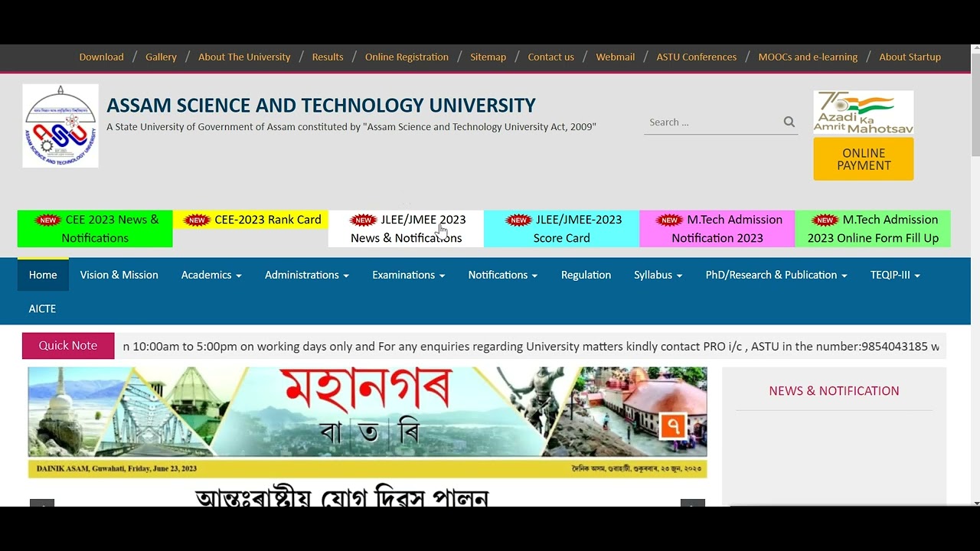Open the CEE-2023 Rank Card link
The image size is (980, 551).
pos(250,220)
